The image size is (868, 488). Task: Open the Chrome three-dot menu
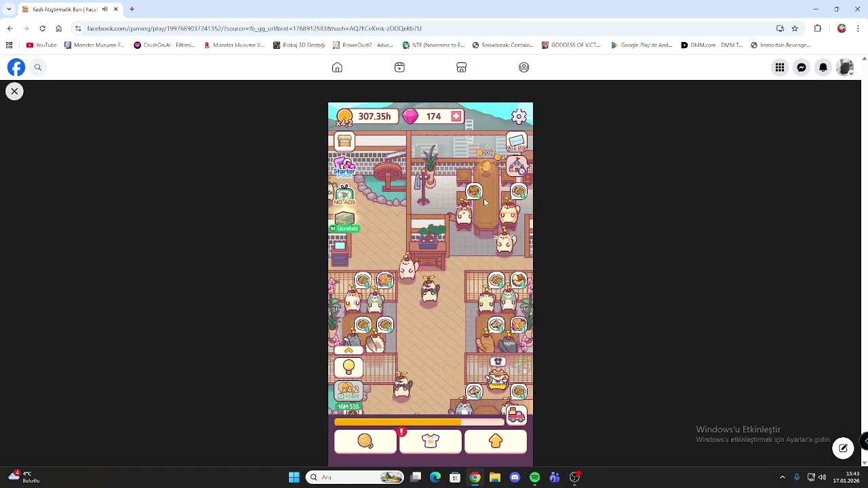858,28
